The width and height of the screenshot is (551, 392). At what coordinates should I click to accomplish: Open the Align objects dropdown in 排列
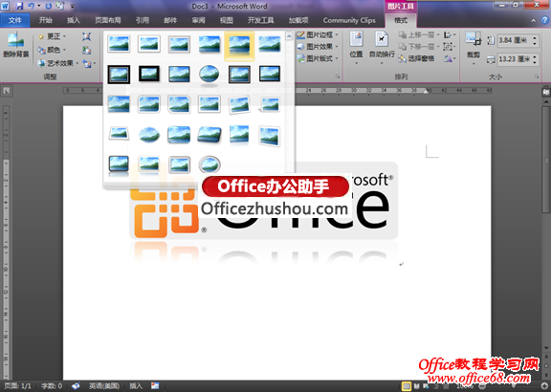tap(450, 34)
